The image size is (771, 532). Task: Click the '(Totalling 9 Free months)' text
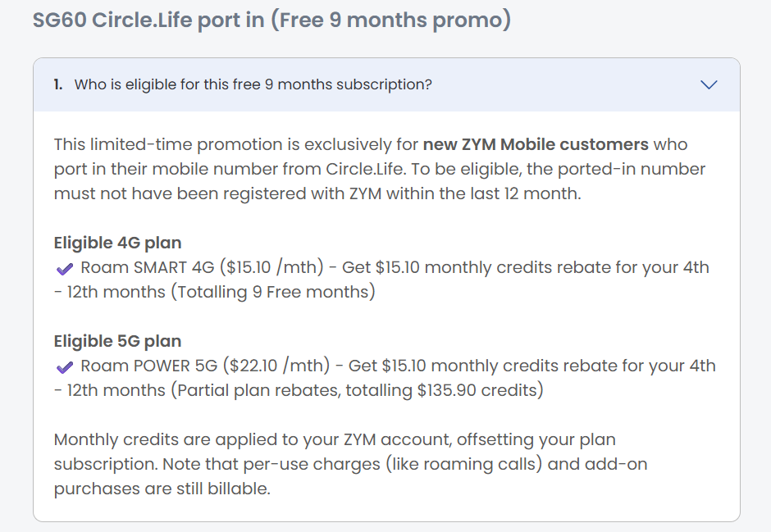pyautogui.click(x=273, y=292)
